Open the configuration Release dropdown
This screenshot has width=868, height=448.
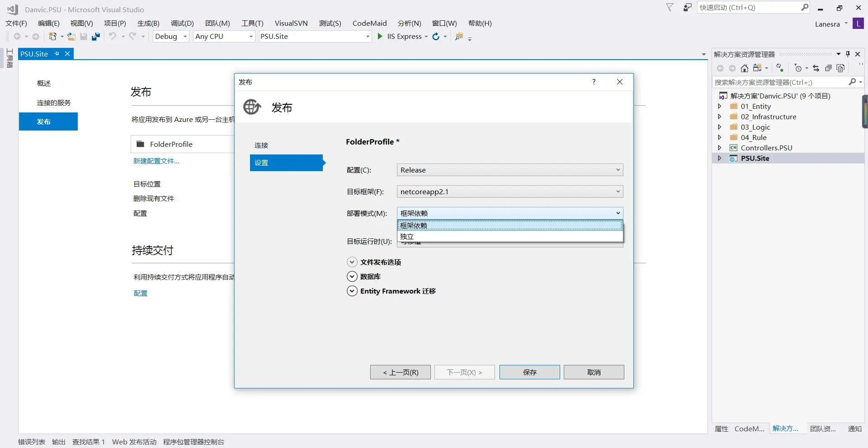(510, 170)
